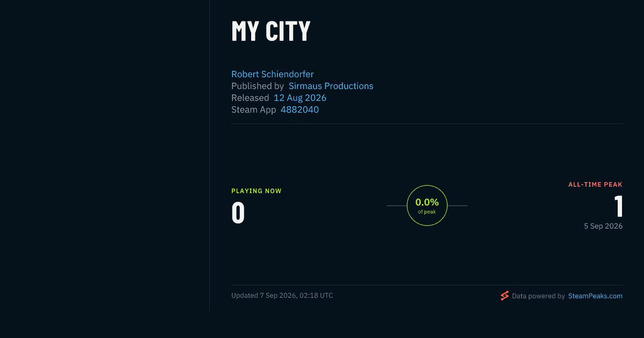This screenshot has width=644, height=338.
Task: Click the 5 Sep 2026 peak date
Action: click(603, 226)
